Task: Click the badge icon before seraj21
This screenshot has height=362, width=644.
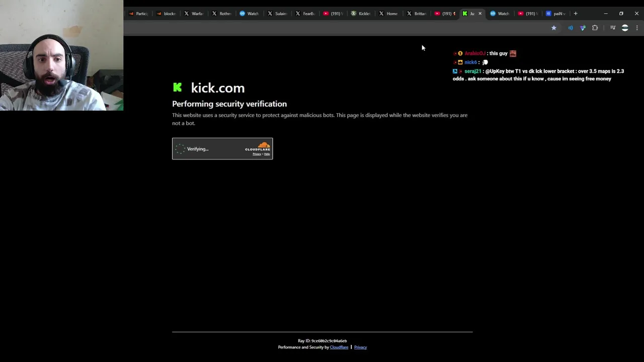Action: click(x=455, y=71)
